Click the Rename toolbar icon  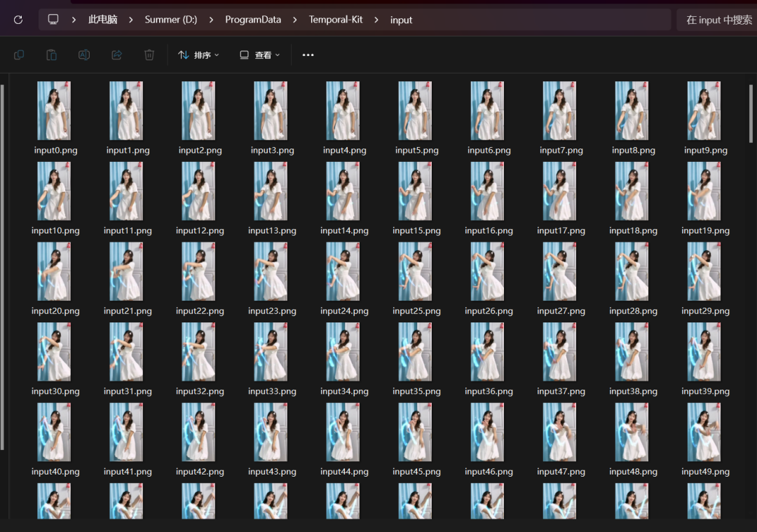tap(84, 55)
